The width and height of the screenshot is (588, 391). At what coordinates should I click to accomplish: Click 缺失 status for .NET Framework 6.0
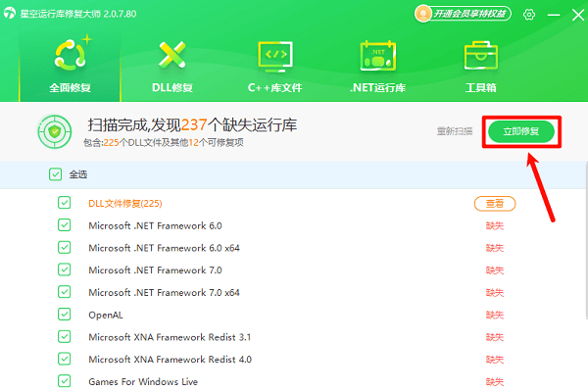pos(495,225)
